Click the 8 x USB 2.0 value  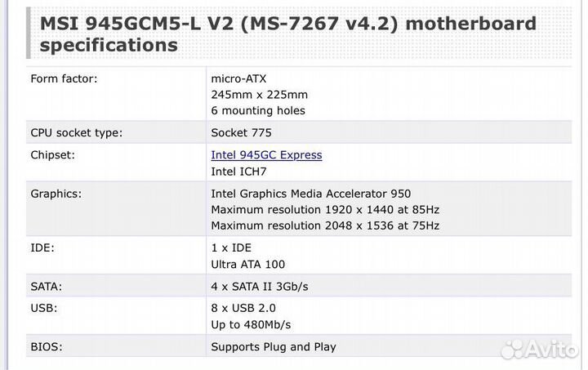tap(243, 308)
